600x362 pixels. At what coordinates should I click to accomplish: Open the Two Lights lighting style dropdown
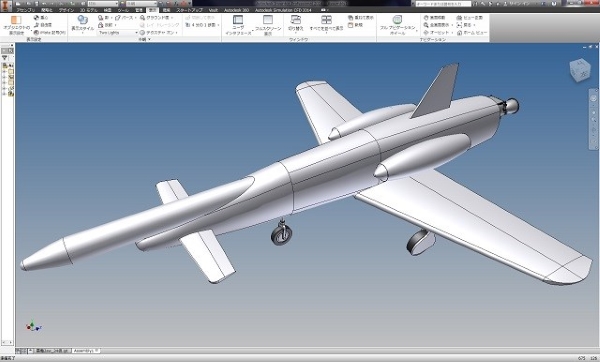tap(118, 33)
